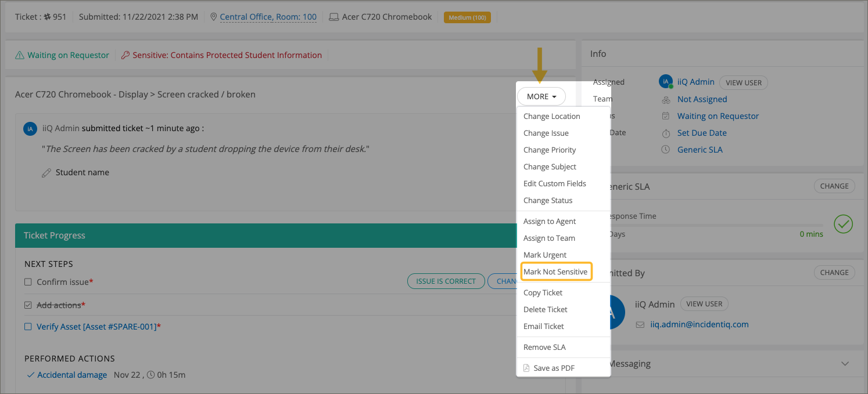This screenshot has height=394, width=868.
Task: Check the Confirm issue checkbox
Action: 28,282
